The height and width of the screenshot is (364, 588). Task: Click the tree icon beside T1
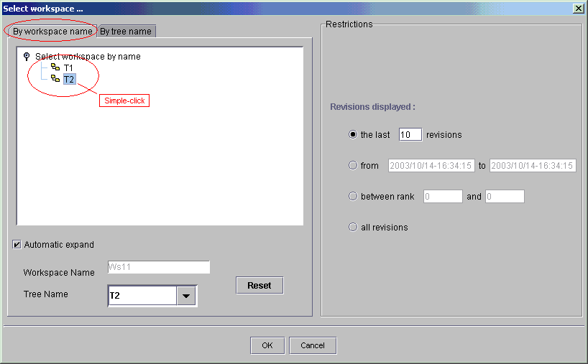click(55, 67)
